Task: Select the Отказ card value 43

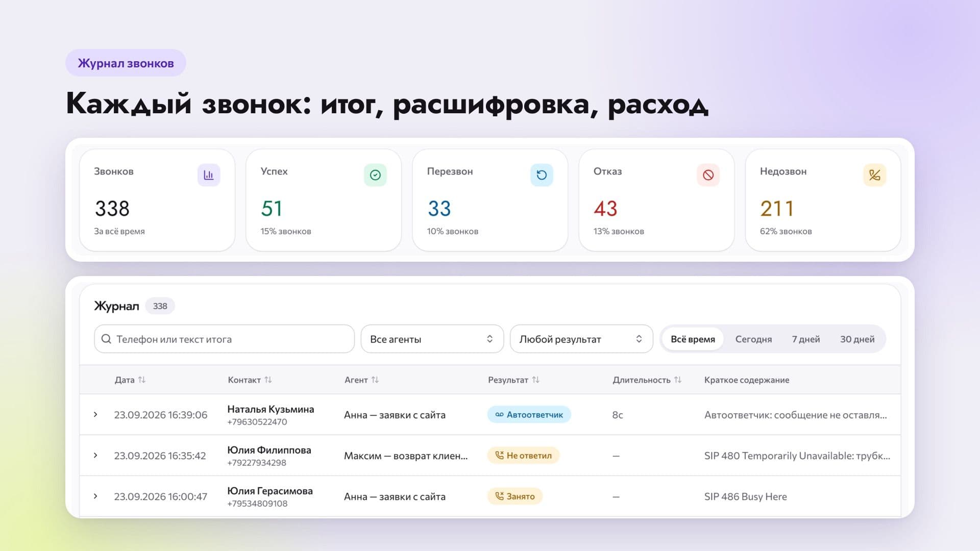Action: [x=605, y=208]
